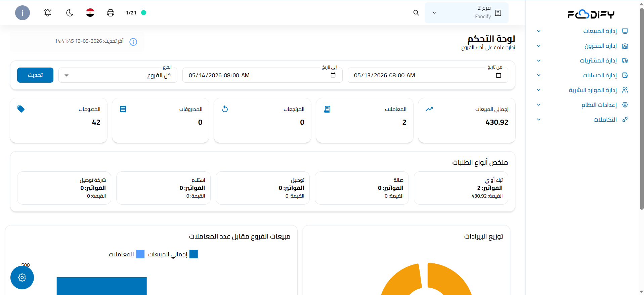Open the notifications bell
Image resolution: width=644 pixels, height=295 pixels.
48,13
